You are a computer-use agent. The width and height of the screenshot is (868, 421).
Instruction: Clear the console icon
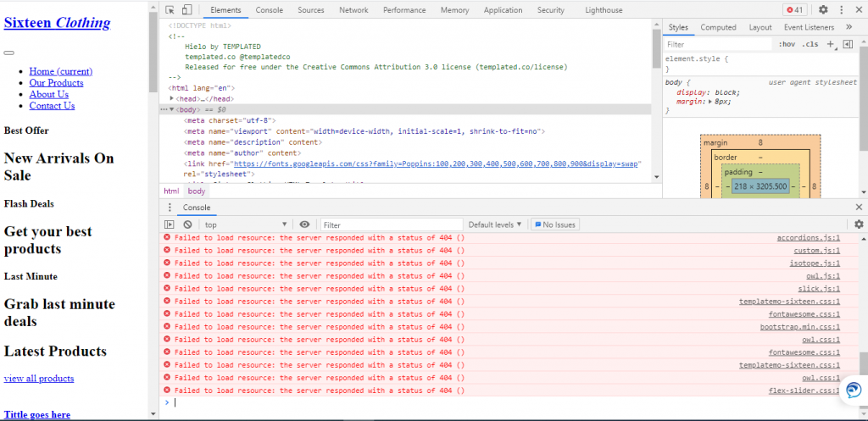(x=187, y=224)
